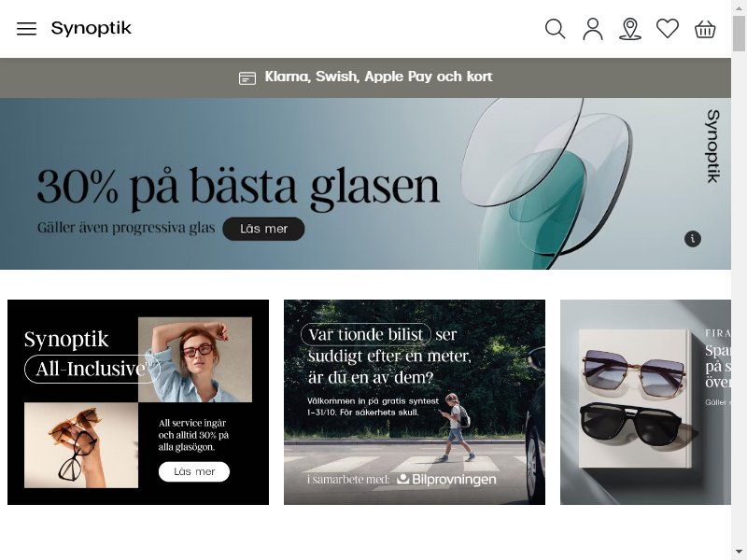Click Läs mer in All-Inclusive card
This screenshot has width=747, height=560.
point(194,471)
